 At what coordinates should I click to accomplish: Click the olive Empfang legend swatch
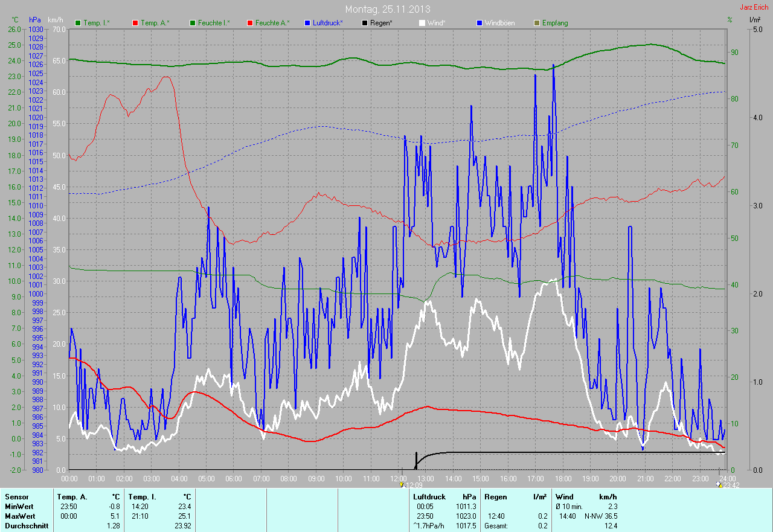(537, 23)
